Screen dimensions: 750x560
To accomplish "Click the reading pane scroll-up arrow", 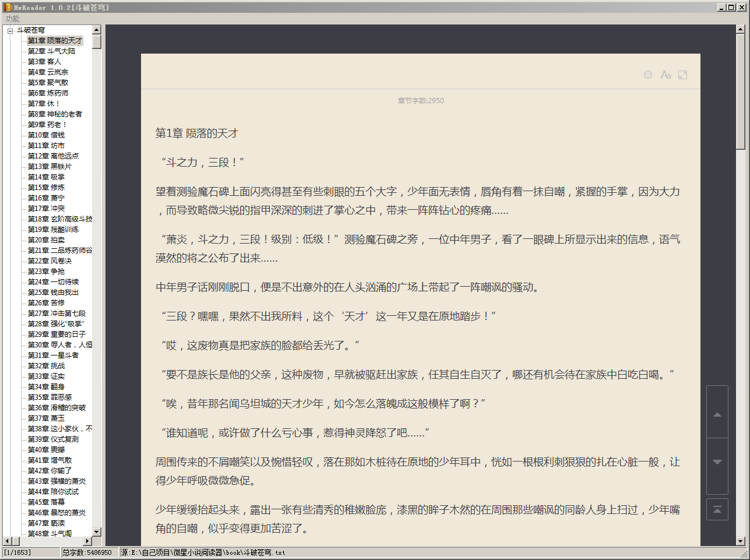I will [x=741, y=30].
